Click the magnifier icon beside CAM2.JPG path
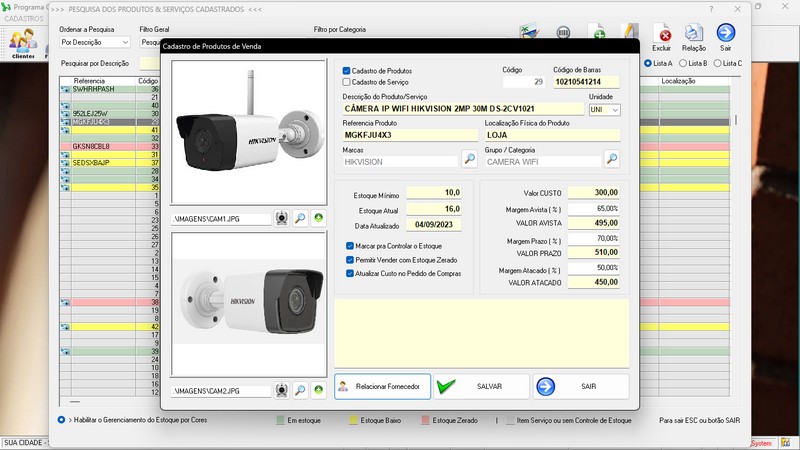The height and width of the screenshot is (450, 800). [x=300, y=389]
